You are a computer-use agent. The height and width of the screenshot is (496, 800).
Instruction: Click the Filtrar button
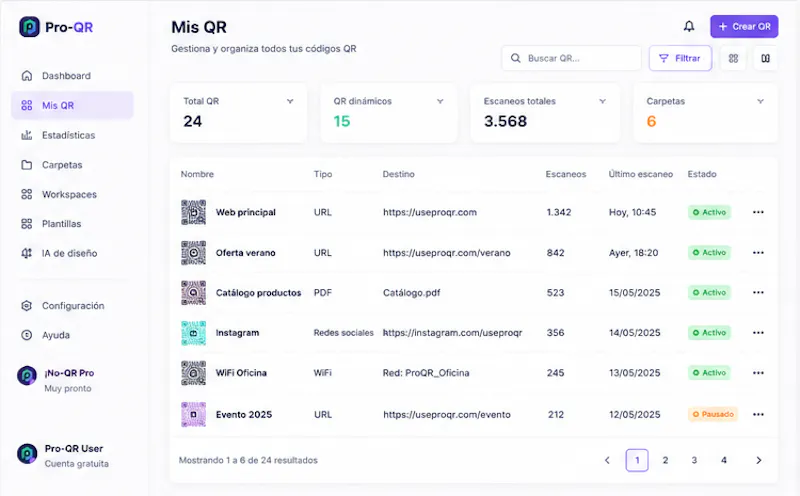pyautogui.click(x=680, y=58)
